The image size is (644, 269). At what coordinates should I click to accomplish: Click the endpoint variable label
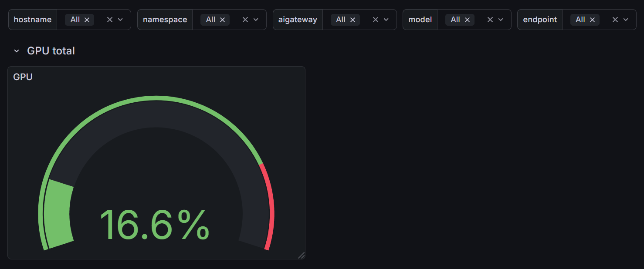point(540,20)
